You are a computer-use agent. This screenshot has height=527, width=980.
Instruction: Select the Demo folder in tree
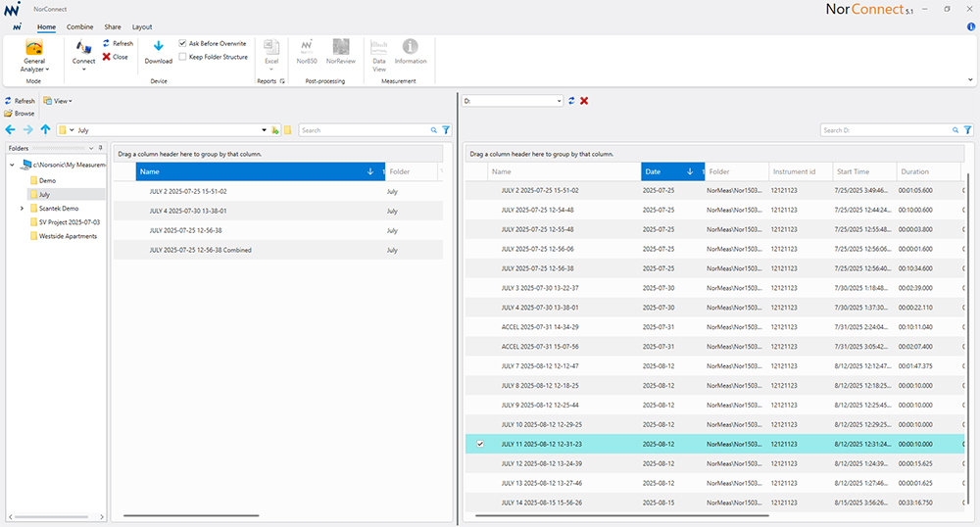(47, 180)
